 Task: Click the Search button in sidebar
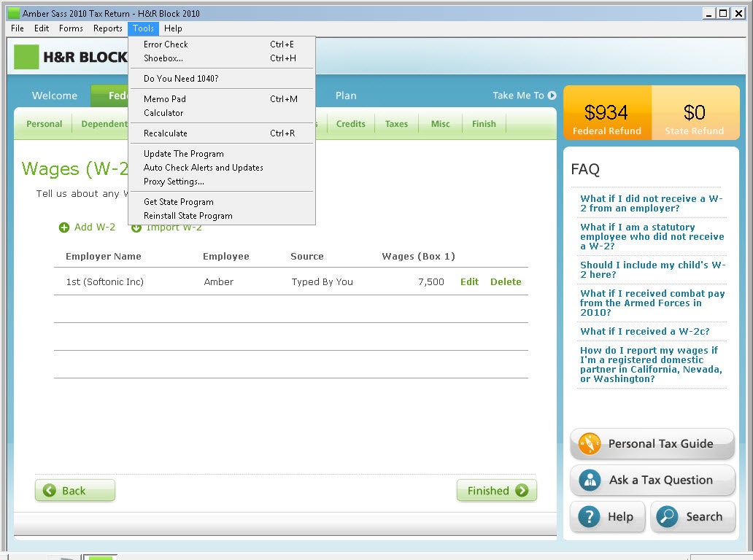click(x=692, y=517)
